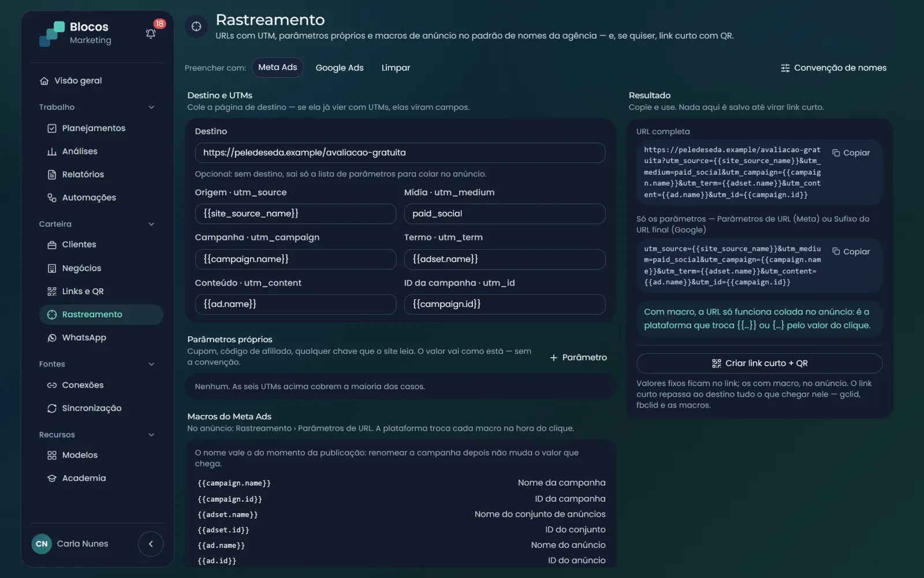
Task: Click the utm_term Termo field
Action: [x=505, y=259]
